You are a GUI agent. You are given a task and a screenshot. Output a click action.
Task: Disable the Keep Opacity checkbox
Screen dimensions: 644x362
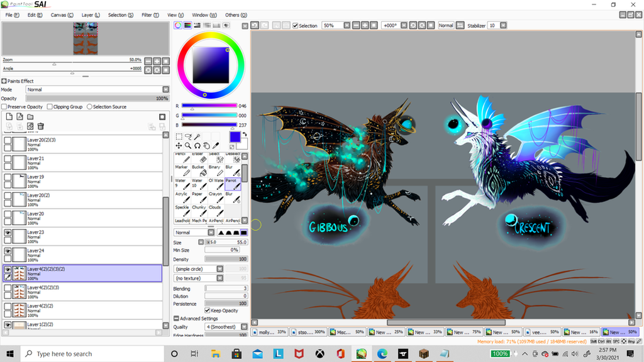[208, 310]
